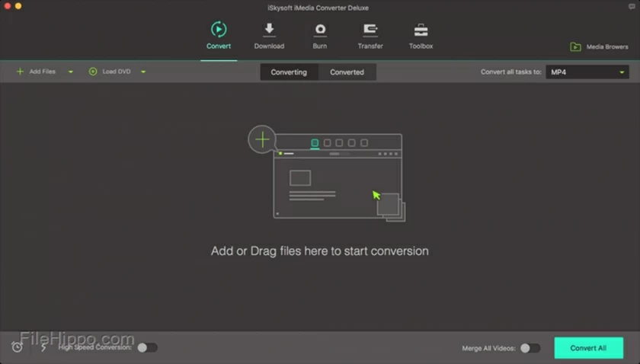The image size is (640, 364).
Task: Expand the Add Files dropdown arrow
Action: (x=71, y=72)
